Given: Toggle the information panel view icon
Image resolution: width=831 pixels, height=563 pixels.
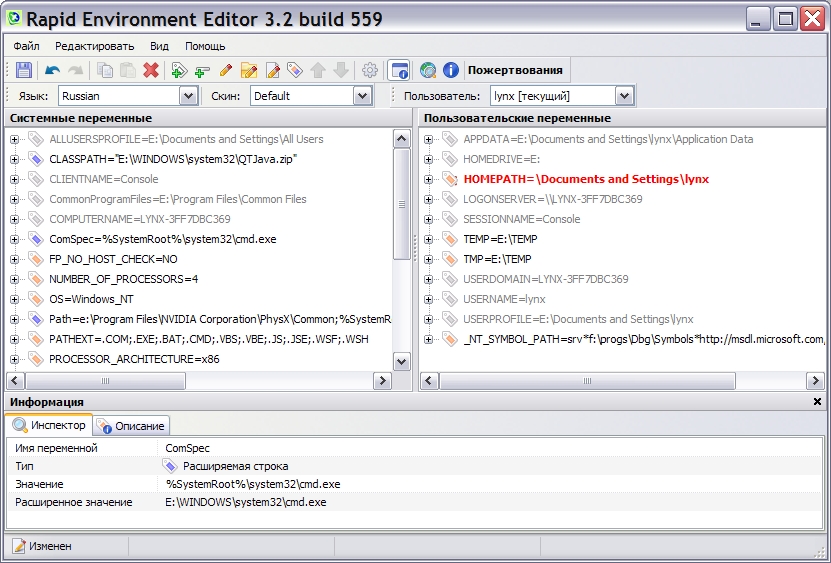Looking at the screenshot, I should point(399,70).
